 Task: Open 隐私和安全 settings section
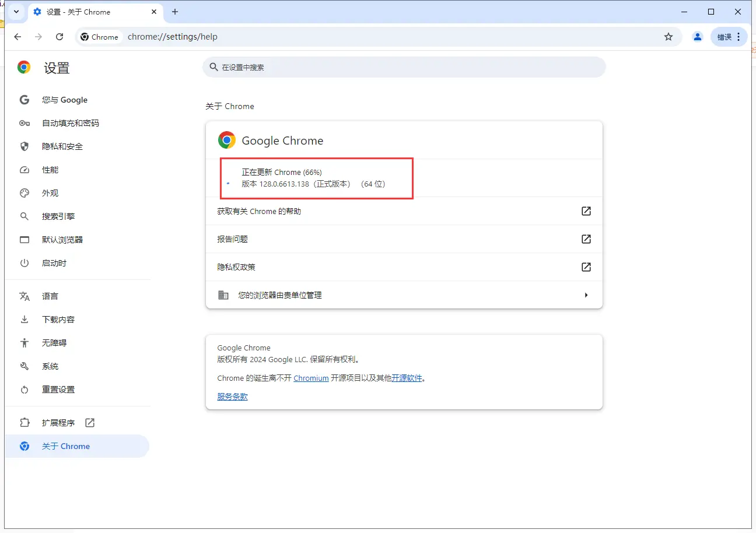(77, 146)
